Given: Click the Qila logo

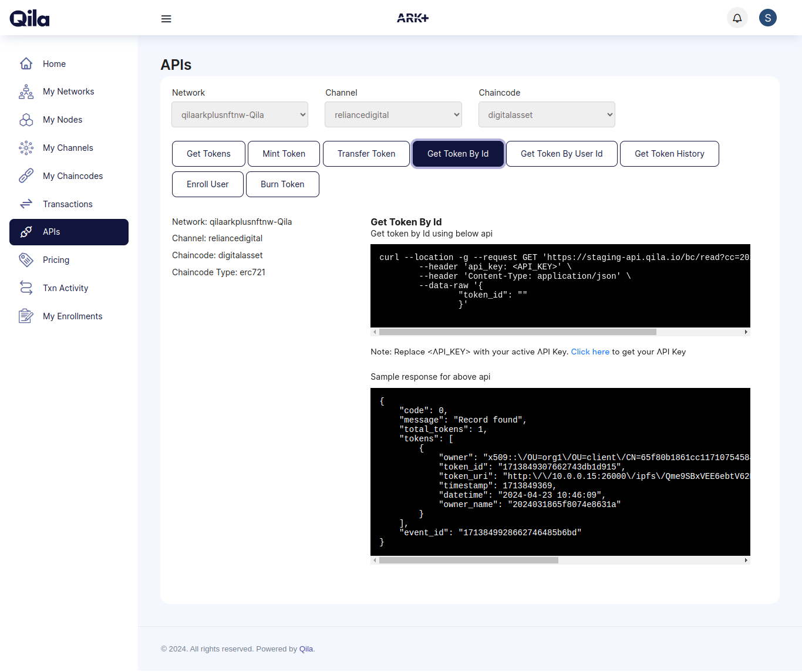Looking at the screenshot, I should click(x=29, y=19).
